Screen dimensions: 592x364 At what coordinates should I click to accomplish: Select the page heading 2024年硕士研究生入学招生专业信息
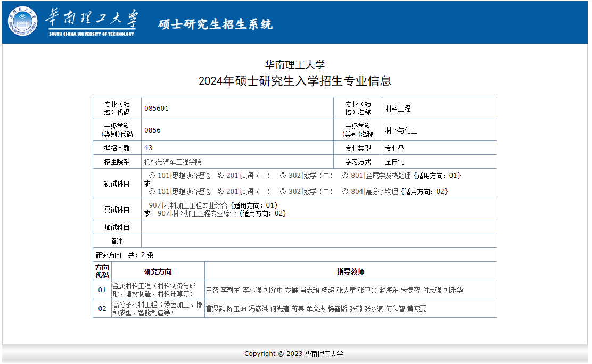point(295,81)
